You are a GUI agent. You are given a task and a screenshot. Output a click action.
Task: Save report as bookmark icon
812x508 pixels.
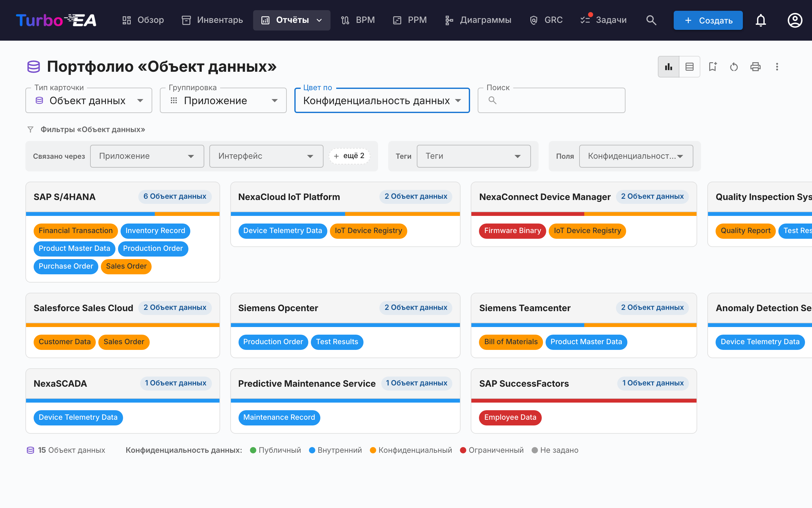(713, 67)
